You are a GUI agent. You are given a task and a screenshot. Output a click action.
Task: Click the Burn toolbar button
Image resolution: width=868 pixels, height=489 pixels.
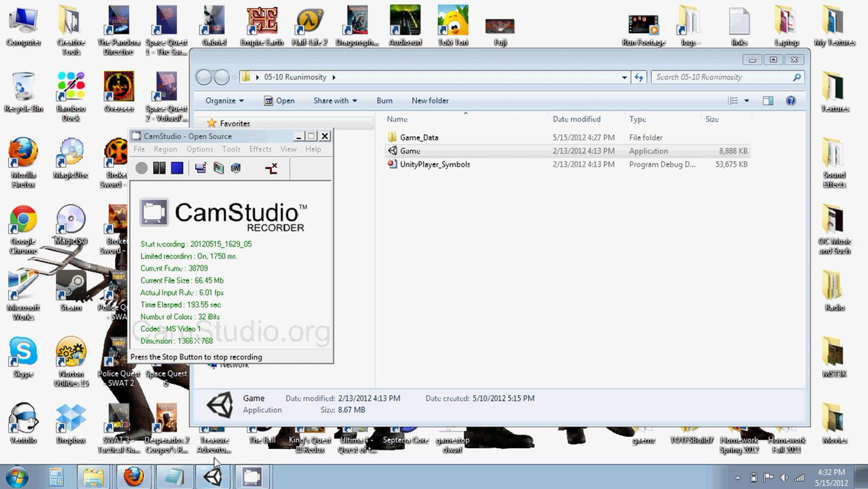(x=384, y=101)
